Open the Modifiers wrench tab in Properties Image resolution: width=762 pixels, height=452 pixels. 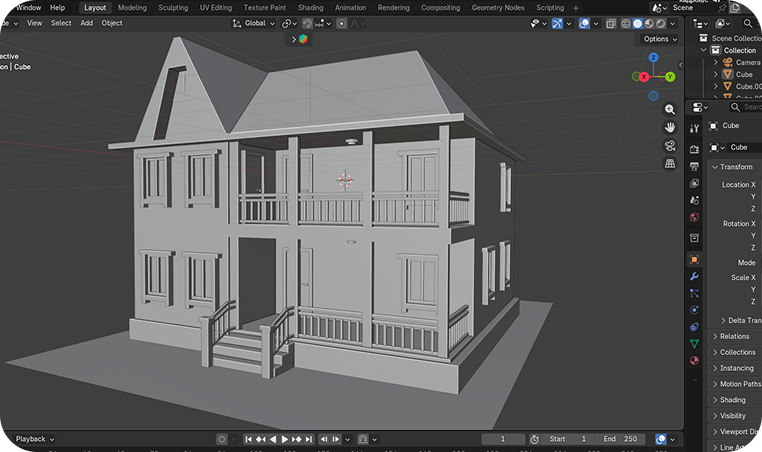(694, 276)
